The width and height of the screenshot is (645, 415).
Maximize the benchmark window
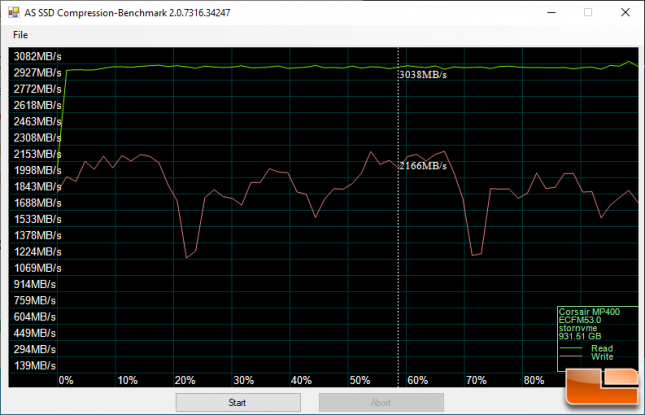point(588,12)
